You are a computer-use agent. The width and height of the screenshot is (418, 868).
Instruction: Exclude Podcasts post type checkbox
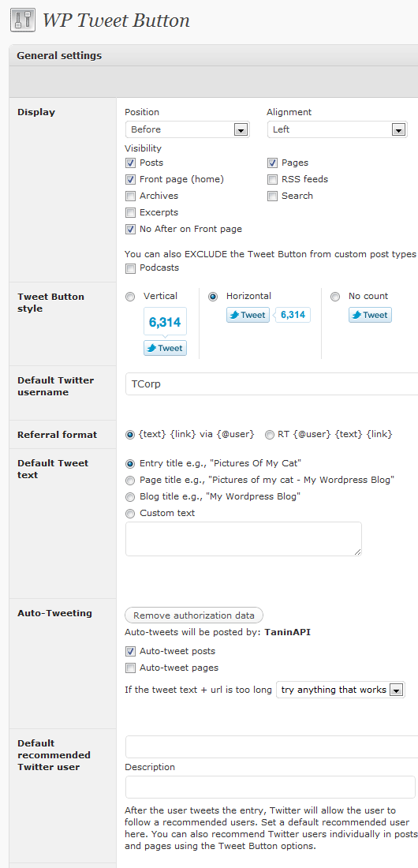131,268
